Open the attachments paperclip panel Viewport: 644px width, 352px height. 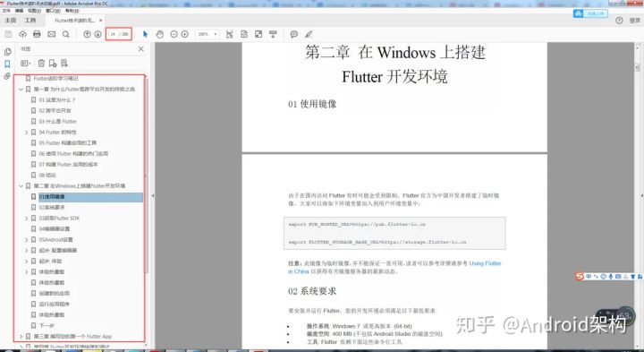click(x=7, y=76)
